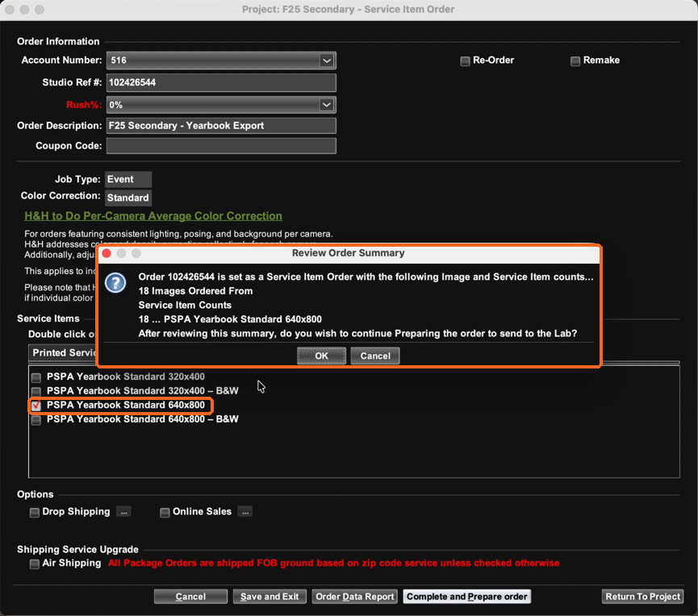Check PSPA Yearbook Standard 320x400 – B&W
698x616 pixels.
tap(36, 391)
